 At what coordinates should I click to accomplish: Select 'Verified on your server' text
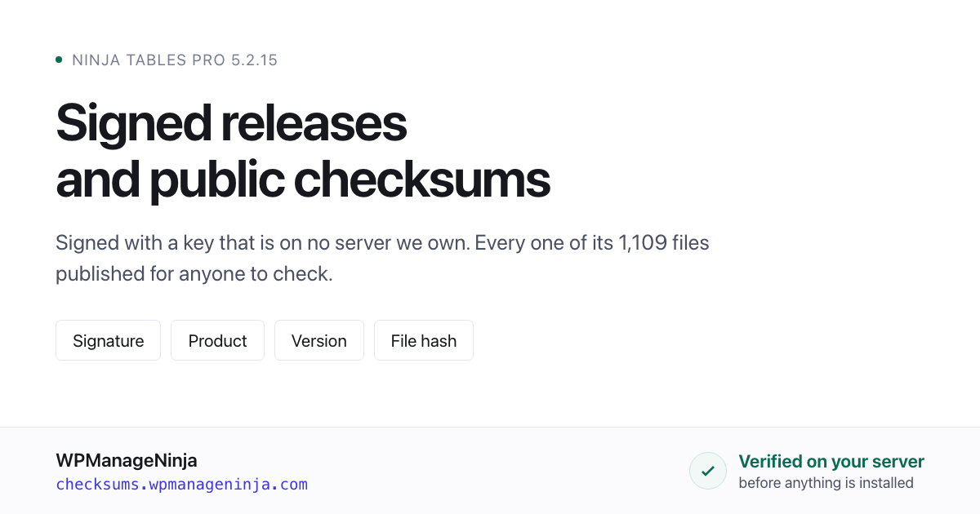831,462
